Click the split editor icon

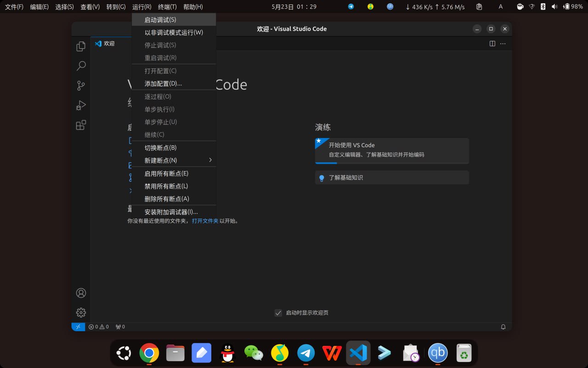pos(492,44)
